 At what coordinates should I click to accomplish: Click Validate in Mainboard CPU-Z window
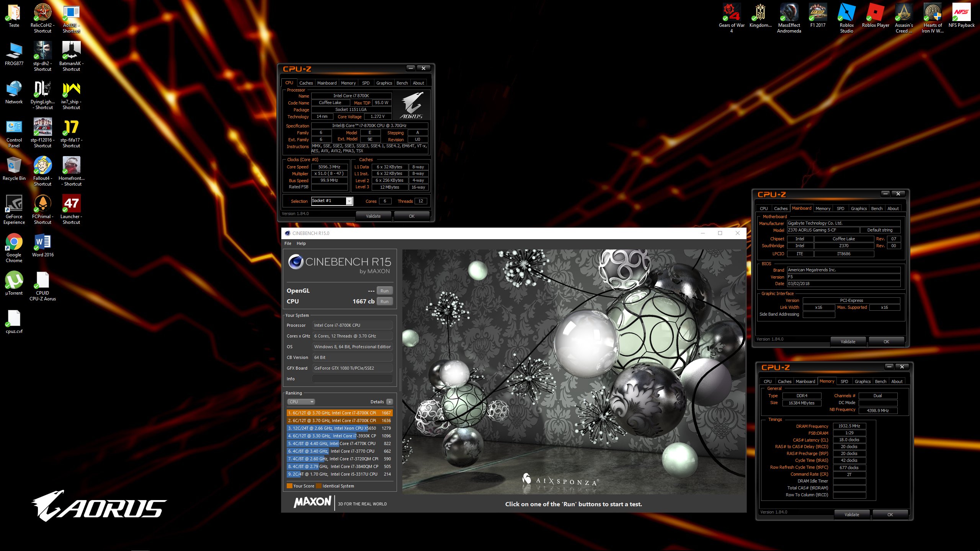(x=848, y=341)
